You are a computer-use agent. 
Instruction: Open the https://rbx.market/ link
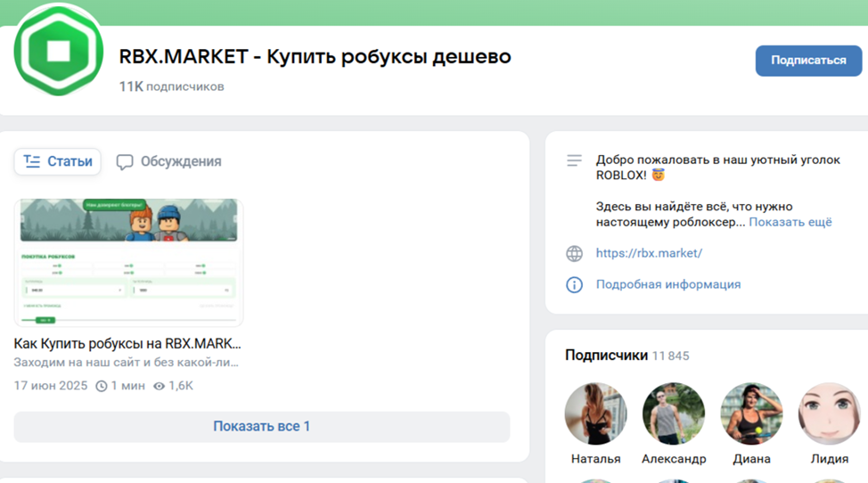[x=649, y=253]
